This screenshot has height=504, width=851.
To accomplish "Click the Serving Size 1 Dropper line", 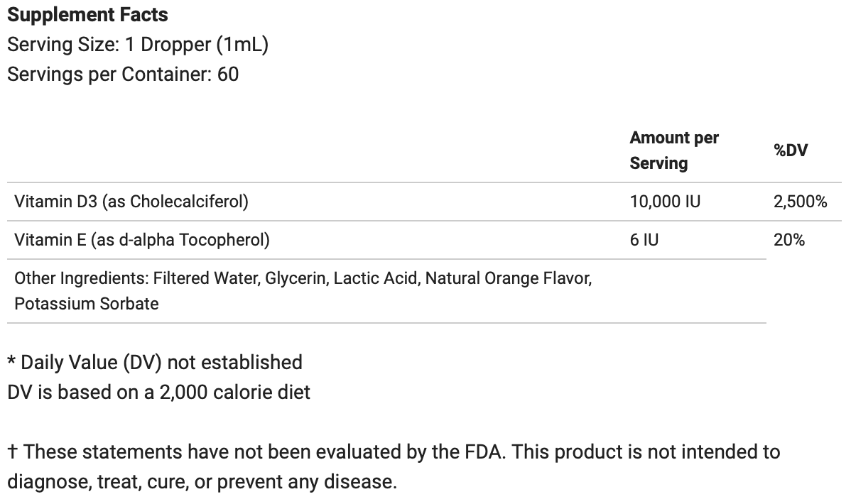I will (x=137, y=45).
